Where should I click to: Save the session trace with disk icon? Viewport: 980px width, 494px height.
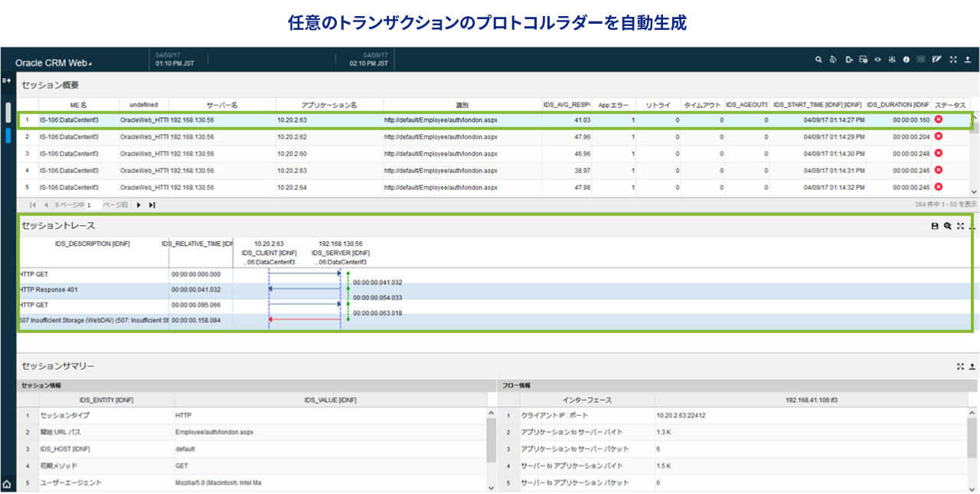click(934, 226)
